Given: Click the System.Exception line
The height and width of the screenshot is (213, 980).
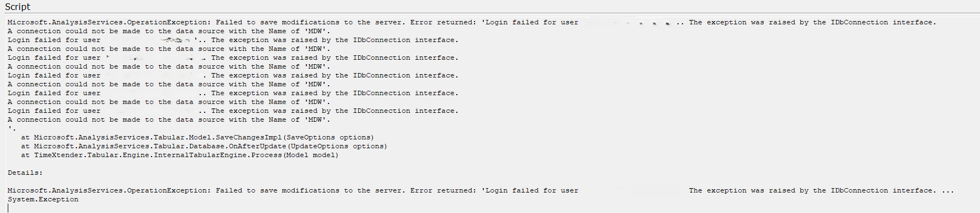Looking at the screenshot, I should [43, 199].
